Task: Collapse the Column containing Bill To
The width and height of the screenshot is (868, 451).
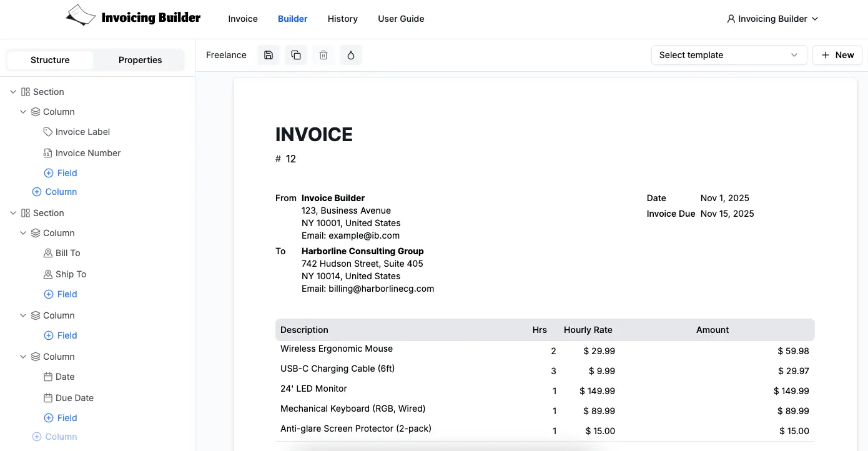Action: click(x=23, y=233)
